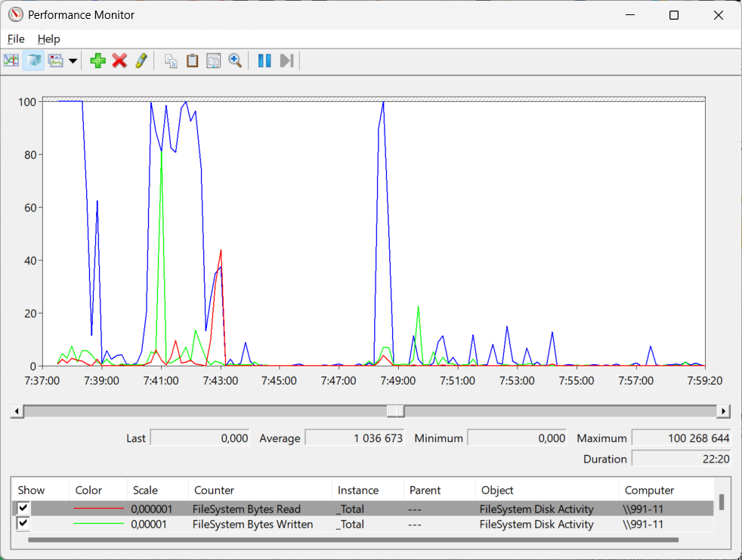Viewport: 742px width, 560px height.
Task: Delete the selected counter with the red X
Action: (x=119, y=60)
